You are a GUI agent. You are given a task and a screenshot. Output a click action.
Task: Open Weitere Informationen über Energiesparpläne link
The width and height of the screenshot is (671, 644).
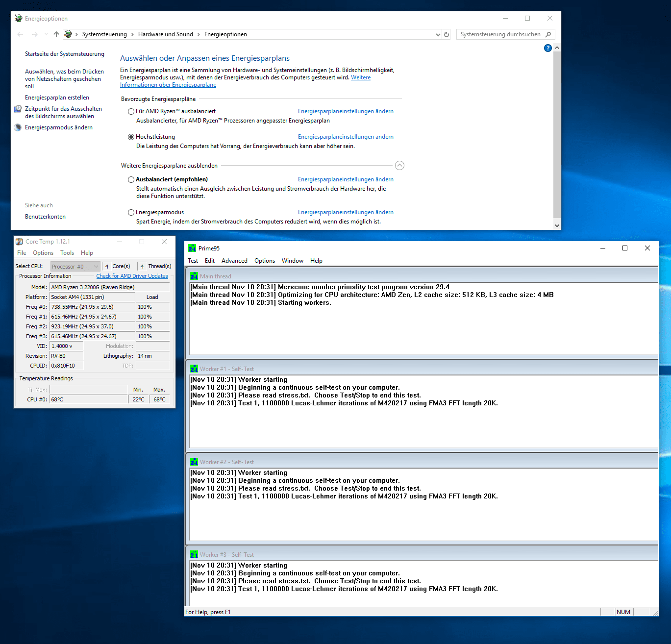(x=168, y=85)
